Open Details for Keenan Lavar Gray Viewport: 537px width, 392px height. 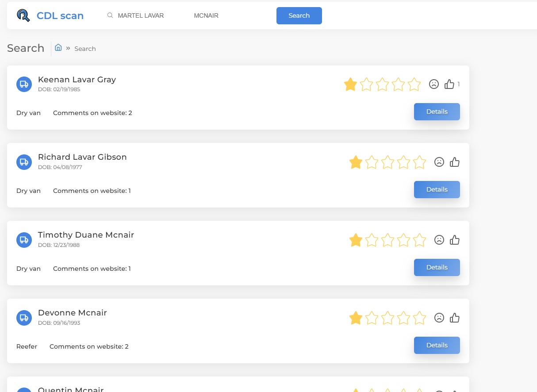437,111
